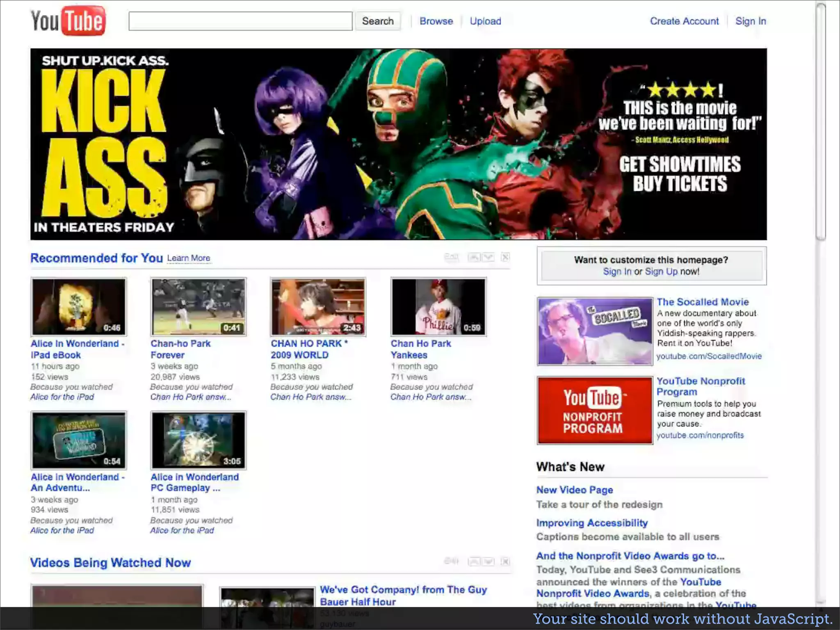Remove the Recommended for You section
The image size is (840, 630).
(x=505, y=257)
